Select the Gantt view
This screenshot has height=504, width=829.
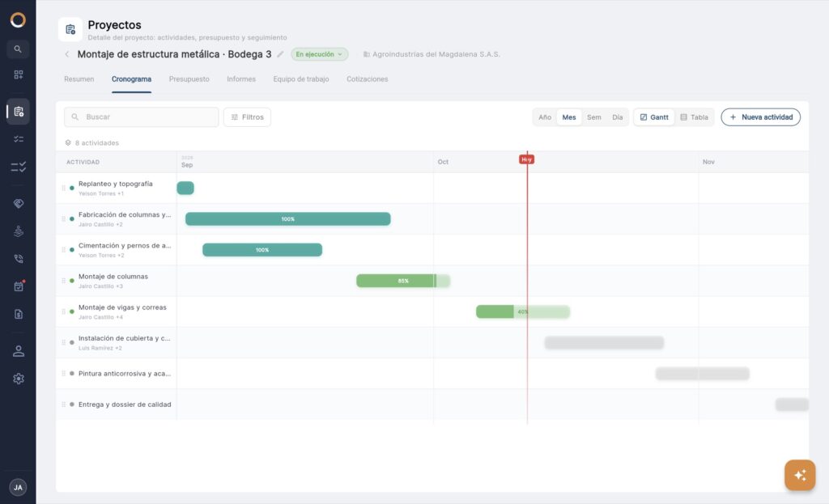point(654,117)
